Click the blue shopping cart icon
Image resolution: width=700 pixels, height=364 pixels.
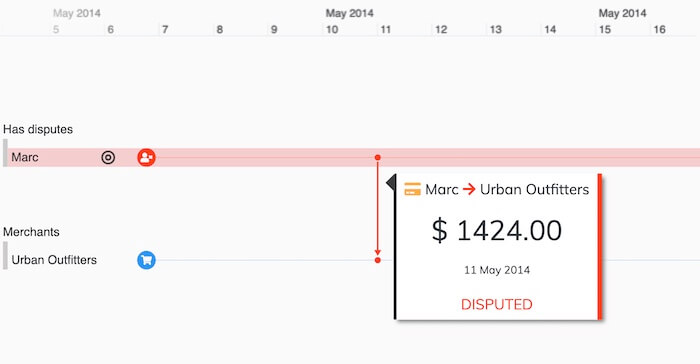(146, 260)
